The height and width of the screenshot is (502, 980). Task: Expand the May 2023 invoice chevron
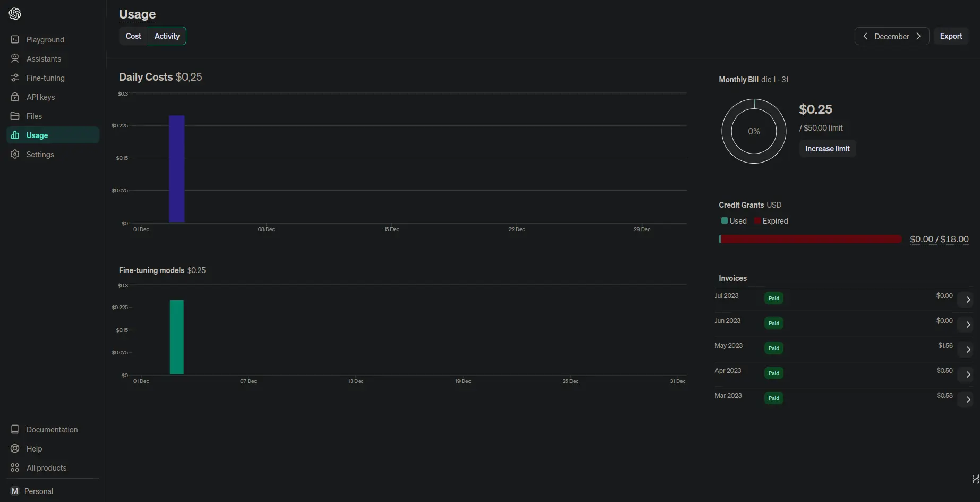(x=968, y=350)
